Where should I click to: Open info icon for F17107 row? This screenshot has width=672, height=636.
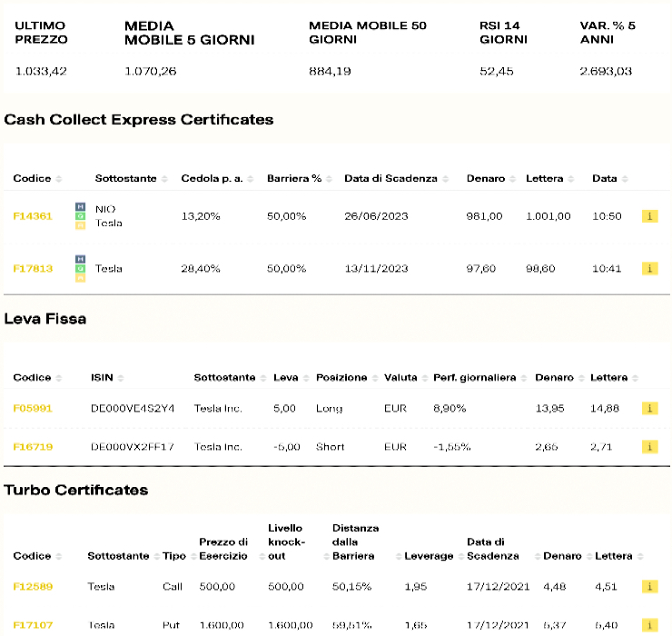[649, 625]
